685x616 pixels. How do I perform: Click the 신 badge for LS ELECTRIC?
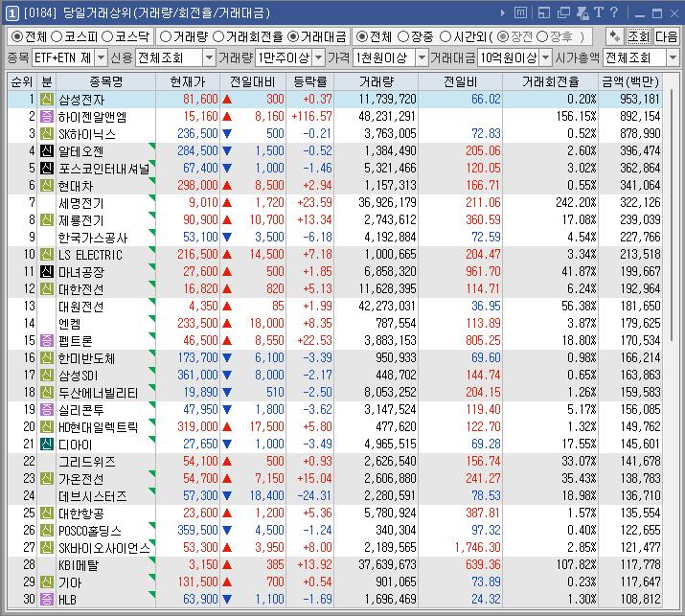(47, 254)
